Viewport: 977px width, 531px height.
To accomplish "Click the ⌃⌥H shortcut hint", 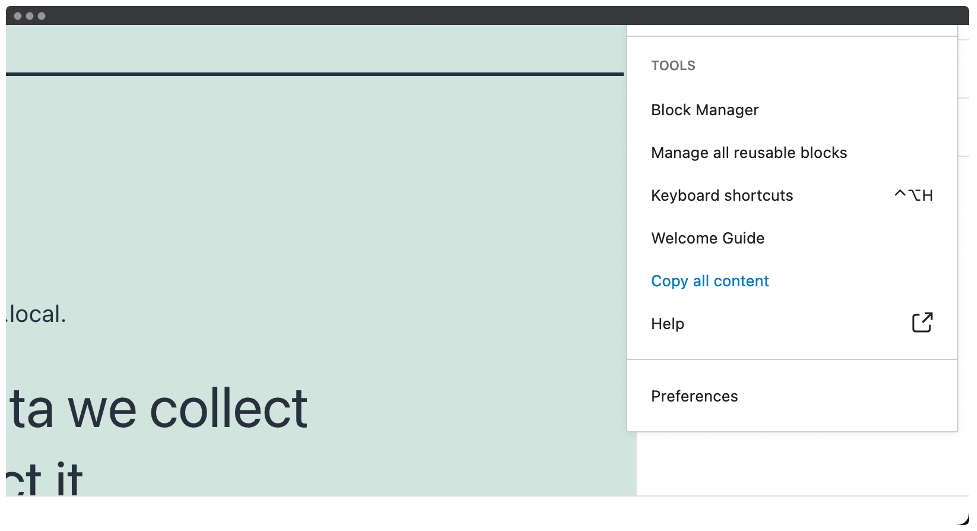I will [x=913, y=196].
